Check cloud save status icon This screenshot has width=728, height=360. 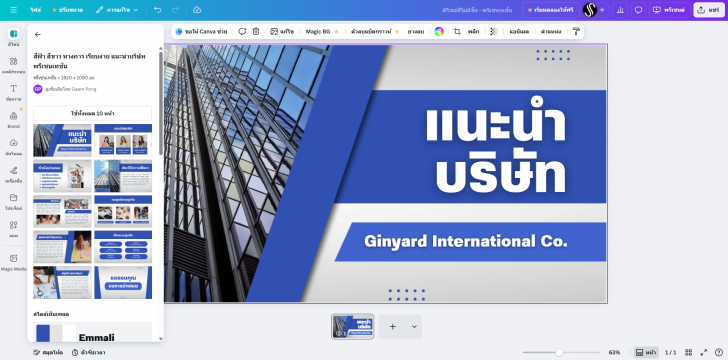pyautogui.click(x=196, y=10)
